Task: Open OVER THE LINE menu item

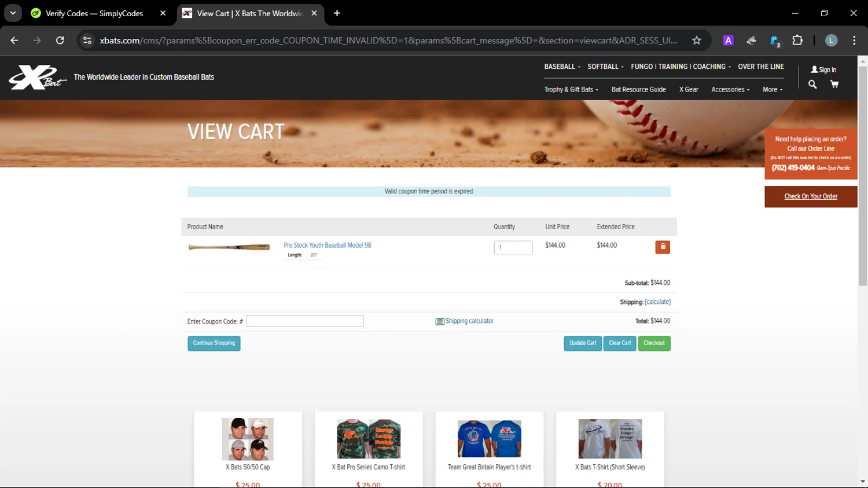Action: pyautogui.click(x=761, y=67)
